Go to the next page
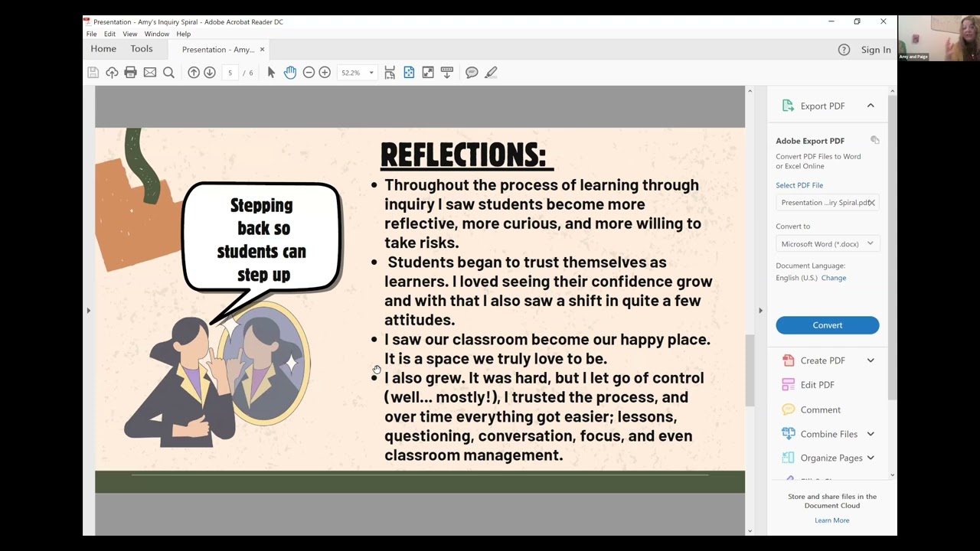980x551 pixels. click(x=210, y=73)
